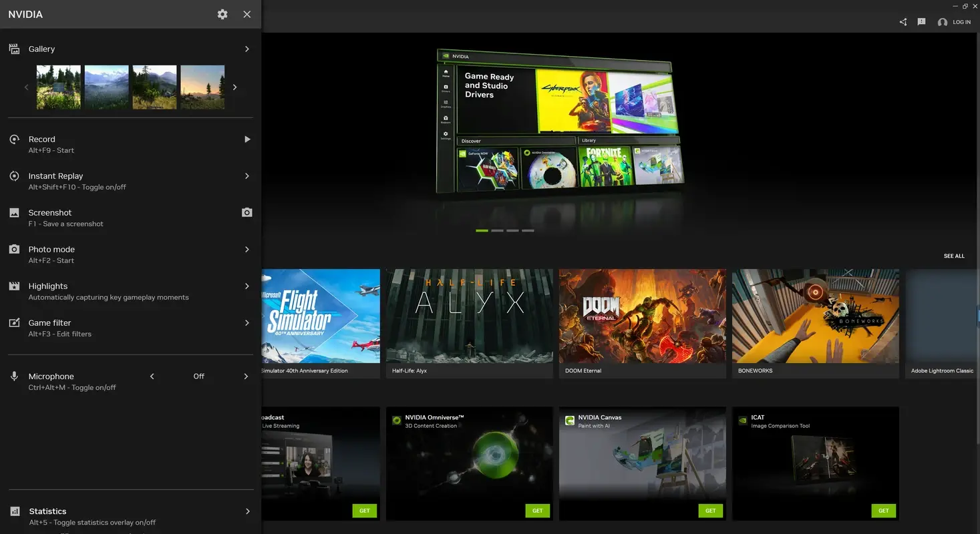
Task: Click the SEE ALL link
Action: point(954,256)
